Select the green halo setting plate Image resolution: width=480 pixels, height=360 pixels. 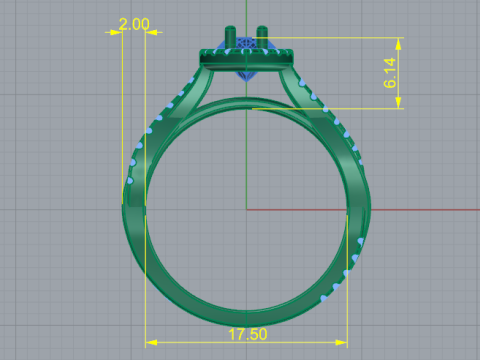click(x=247, y=60)
